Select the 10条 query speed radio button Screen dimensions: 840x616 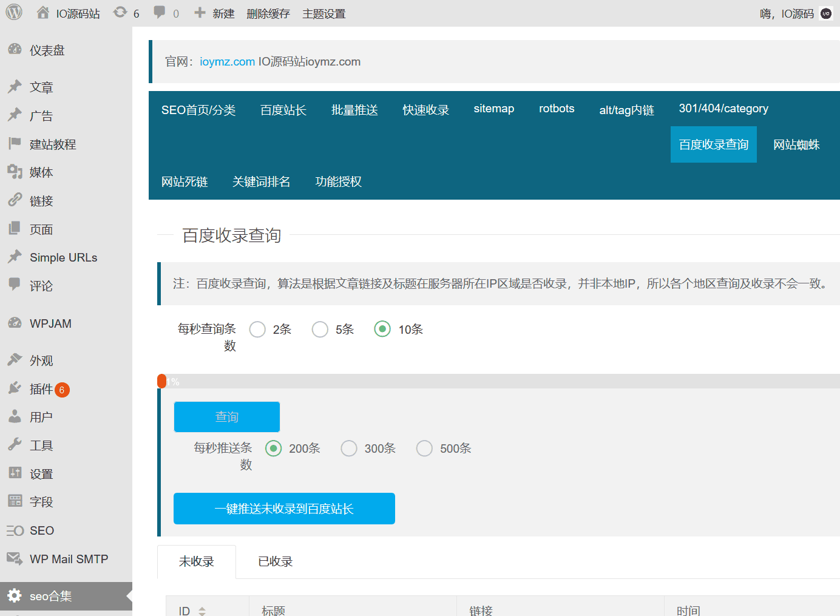click(x=382, y=329)
